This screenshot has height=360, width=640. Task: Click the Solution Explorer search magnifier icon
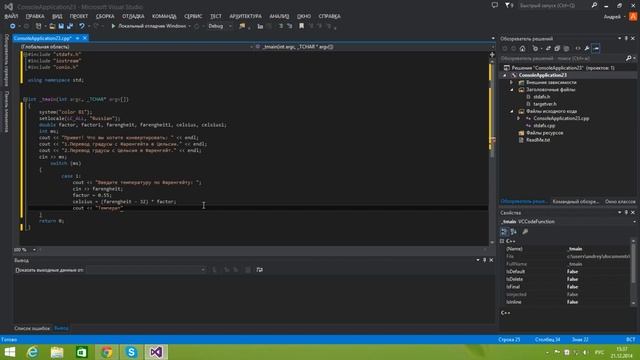pos(629,59)
